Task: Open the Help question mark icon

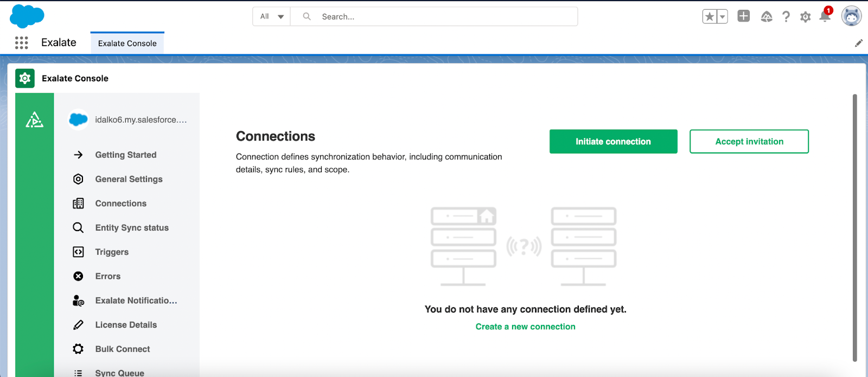Action: (x=786, y=17)
